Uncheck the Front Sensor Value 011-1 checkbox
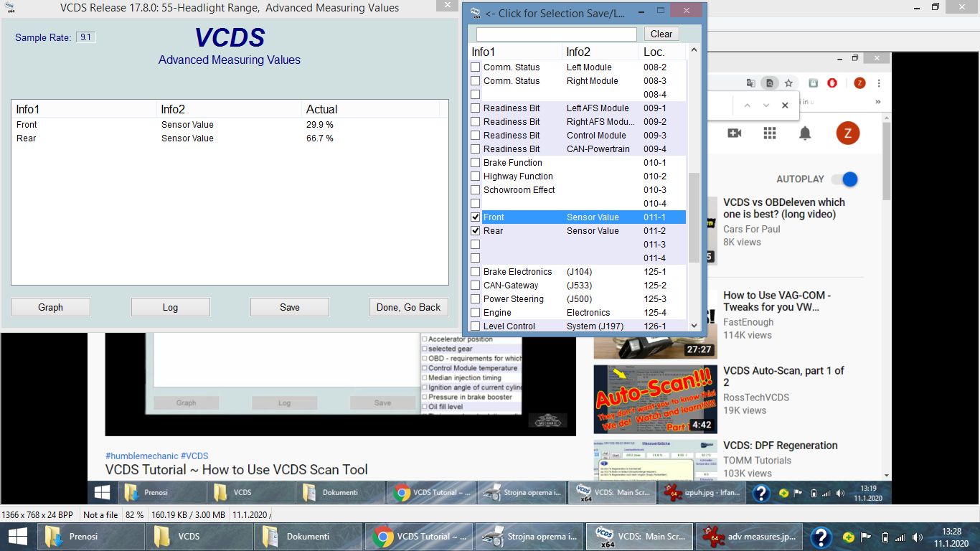 pos(475,217)
